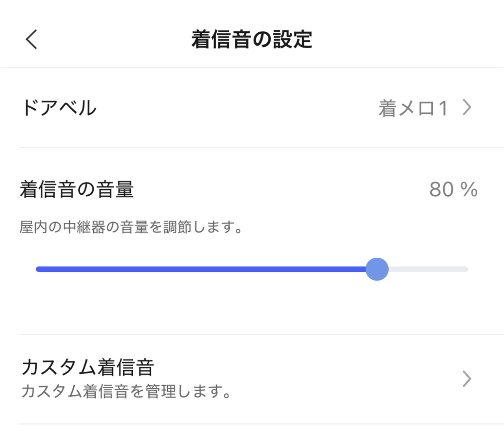Click the slider's round blue handle
Viewport: 504px width, 434px height.
[x=377, y=269]
